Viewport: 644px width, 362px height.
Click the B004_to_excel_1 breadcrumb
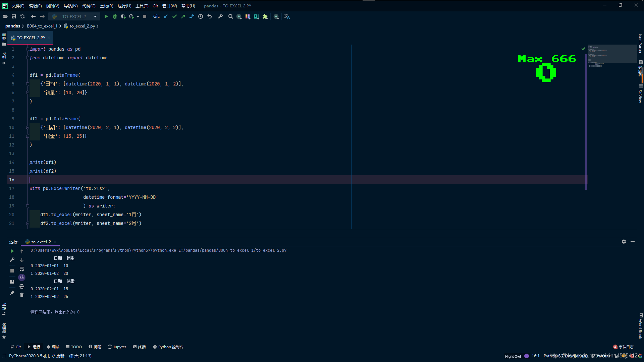pyautogui.click(x=42, y=26)
